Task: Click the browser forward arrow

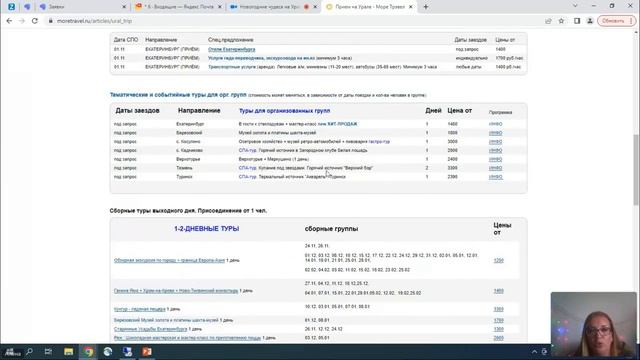Action: (x=22, y=21)
